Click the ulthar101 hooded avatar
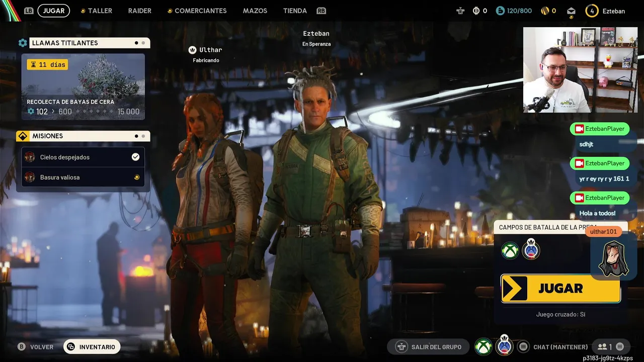The height and width of the screenshot is (362, 644). point(613,258)
